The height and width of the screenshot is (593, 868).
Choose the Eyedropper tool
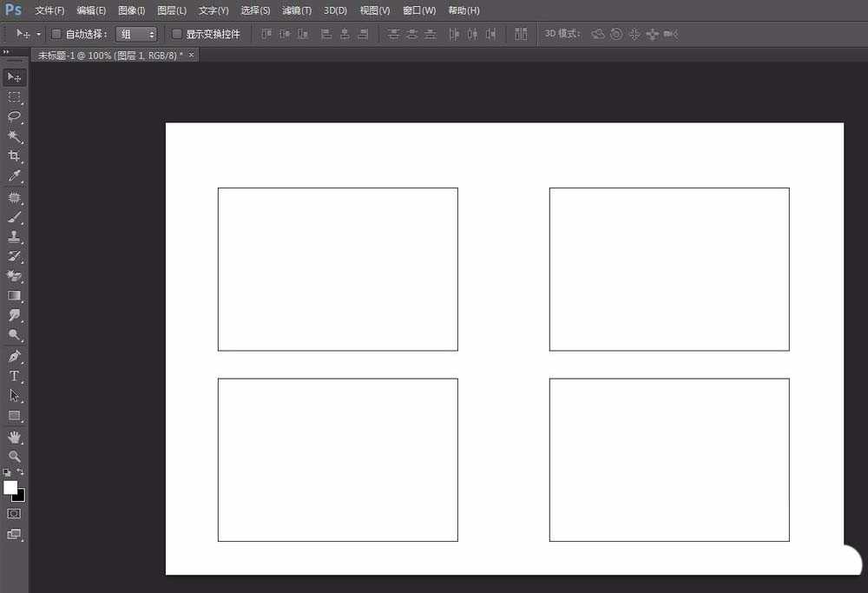click(14, 176)
